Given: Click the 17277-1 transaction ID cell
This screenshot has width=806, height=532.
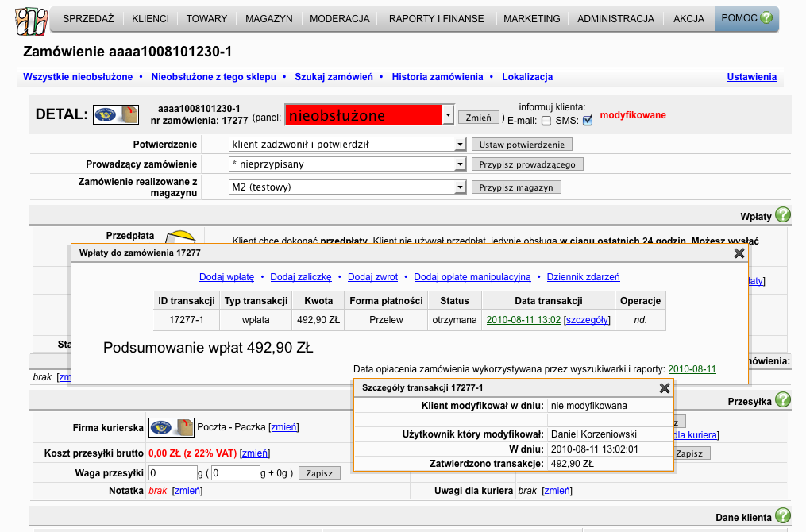Looking at the screenshot, I should pos(187,320).
